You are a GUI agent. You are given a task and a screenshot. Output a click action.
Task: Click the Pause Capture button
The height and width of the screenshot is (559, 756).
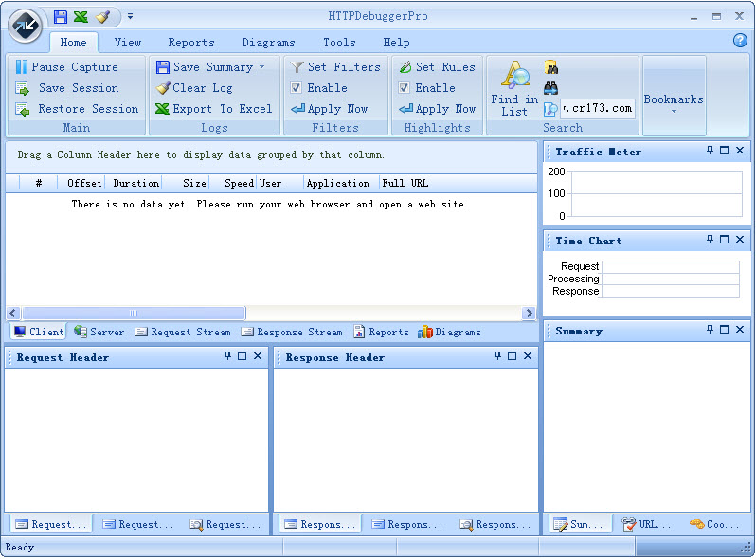(x=66, y=67)
